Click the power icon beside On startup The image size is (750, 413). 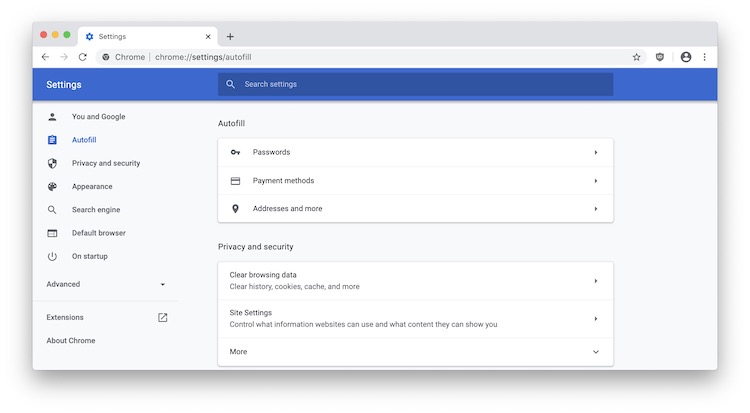point(52,257)
